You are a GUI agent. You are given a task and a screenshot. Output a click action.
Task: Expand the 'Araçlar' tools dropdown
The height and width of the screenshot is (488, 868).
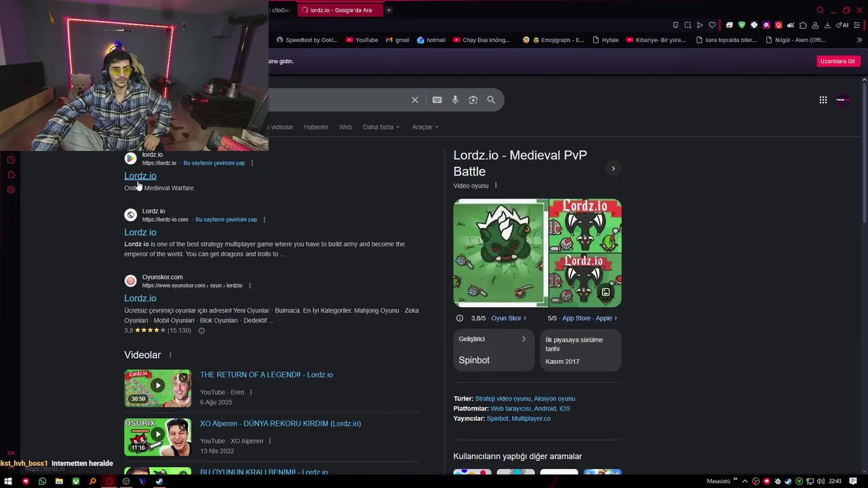point(425,127)
